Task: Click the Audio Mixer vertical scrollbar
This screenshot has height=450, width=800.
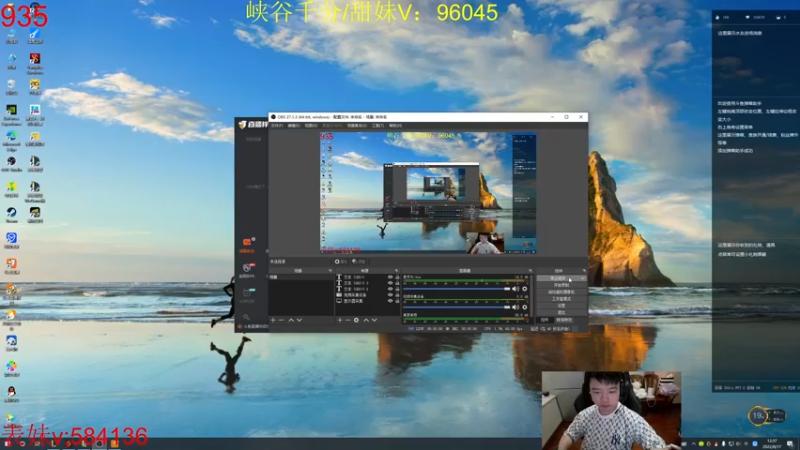Action: (x=532, y=296)
